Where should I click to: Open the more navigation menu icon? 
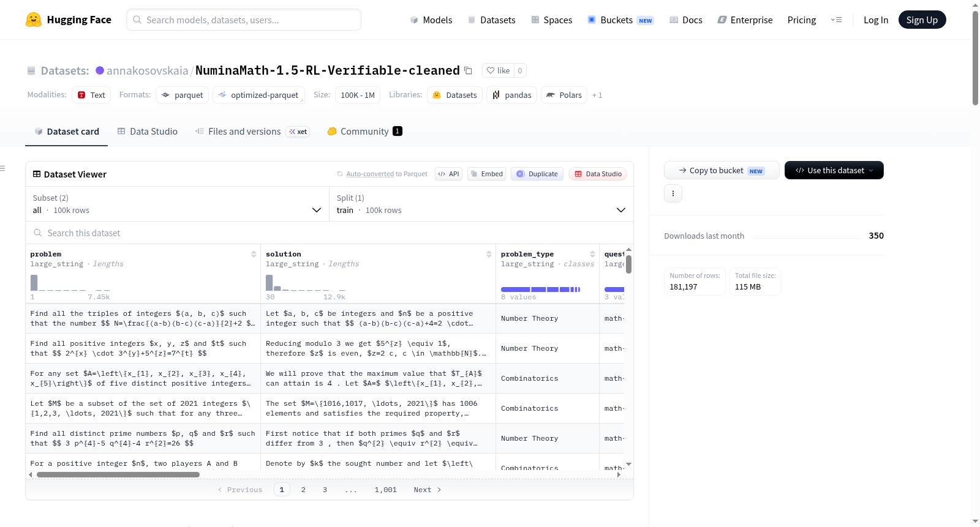836,20
